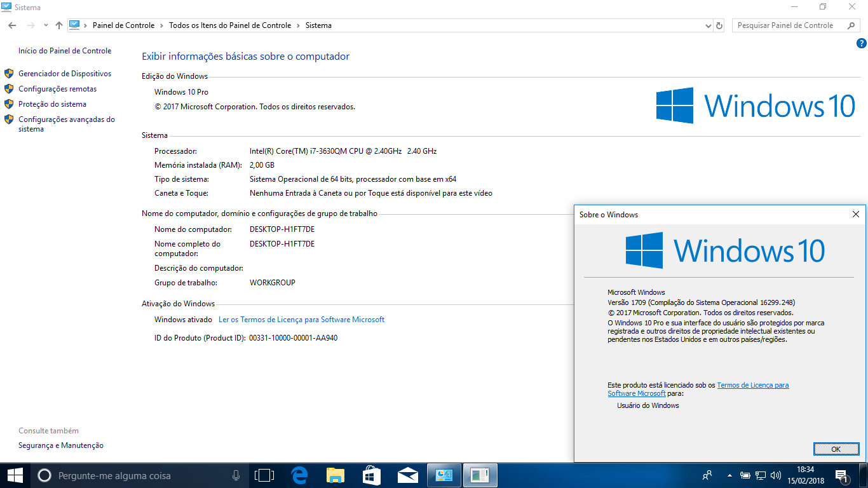Click the Forward navigation arrow
This screenshot has width=868, height=488.
click(31, 25)
